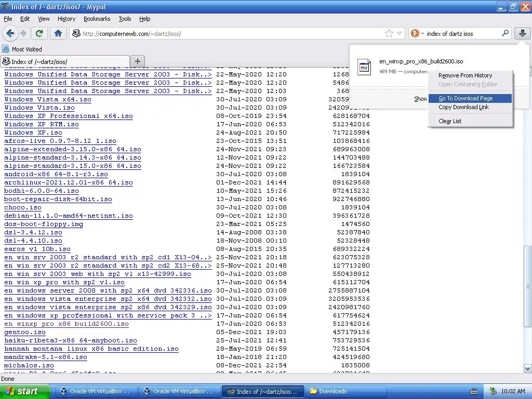The height and width of the screenshot is (399, 532).
Task: Reload the page with the refresh icon
Action: (39, 33)
